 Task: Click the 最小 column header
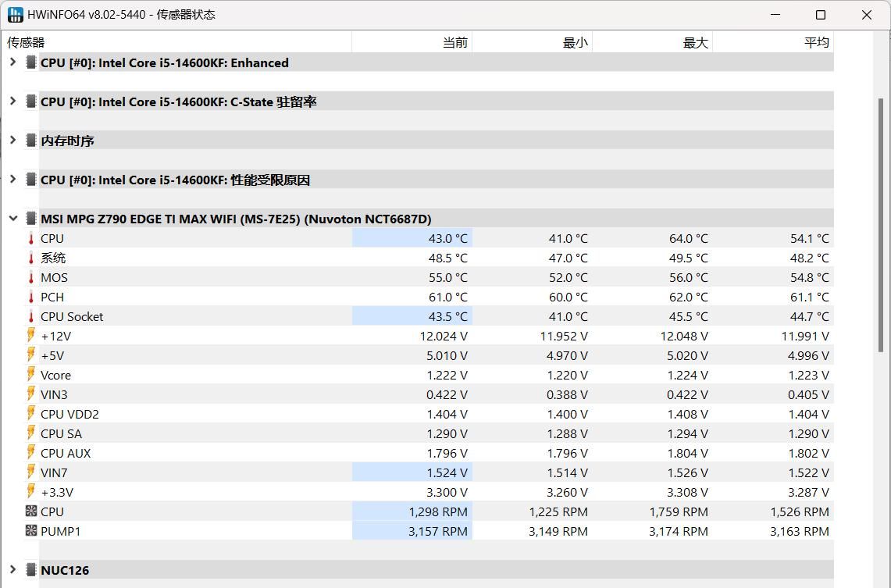(533, 43)
